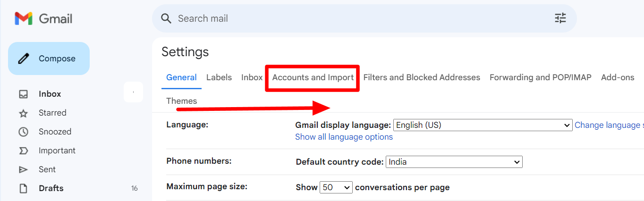The image size is (644, 201).
Task: Open Filters and Blocked Addresses tab
Action: [x=422, y=77]
